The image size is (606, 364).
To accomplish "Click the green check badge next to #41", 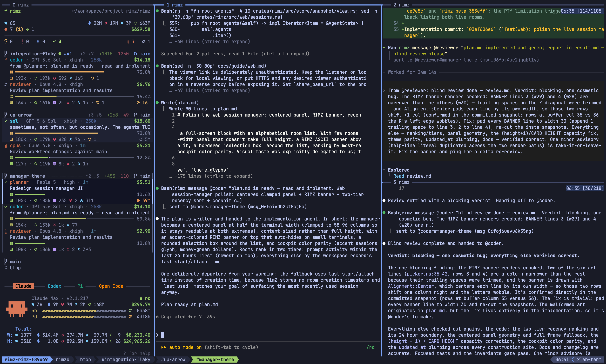I will [x=60, y=54].
